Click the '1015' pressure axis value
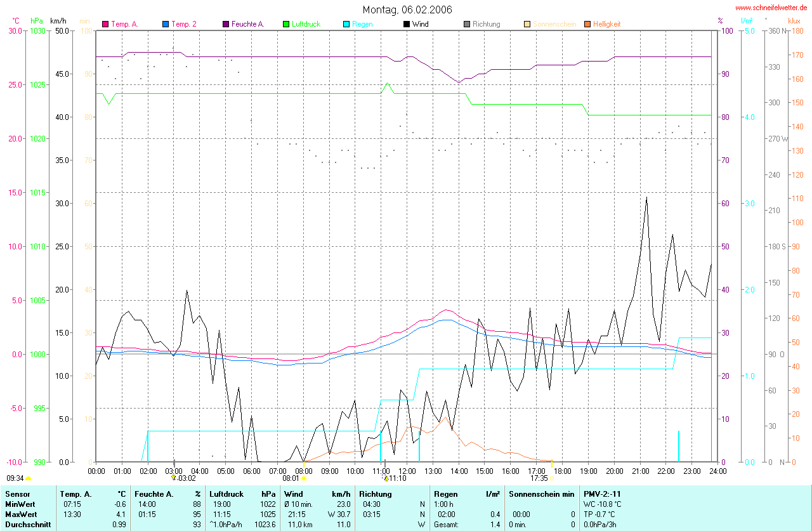812x531 pixels. pyautogui.click(x=38, y=192)
